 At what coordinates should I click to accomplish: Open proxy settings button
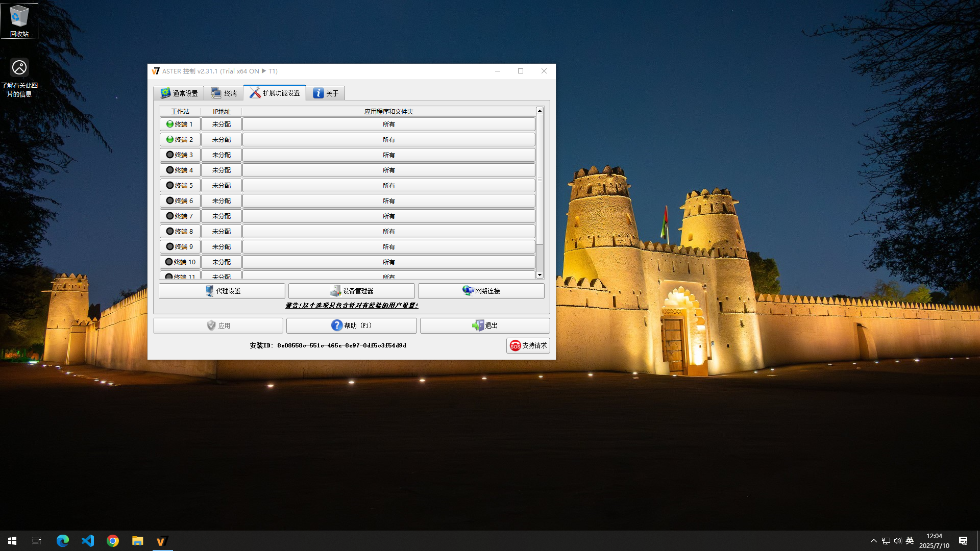[x=222, y=291]
